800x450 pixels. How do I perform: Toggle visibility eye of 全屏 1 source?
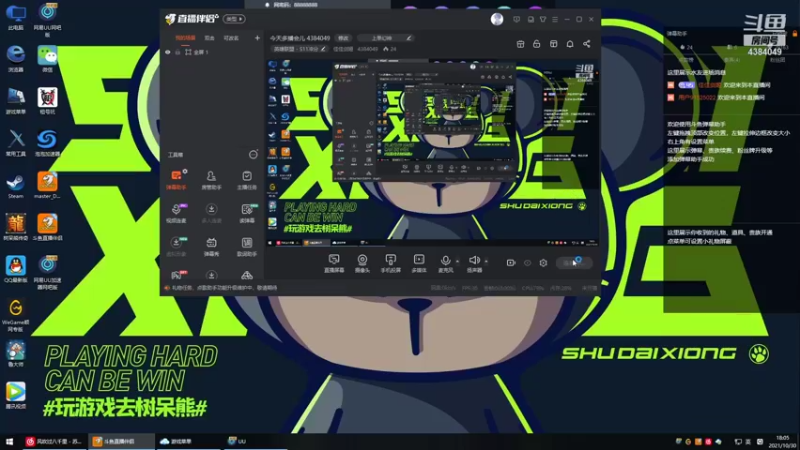click(167, 52)
